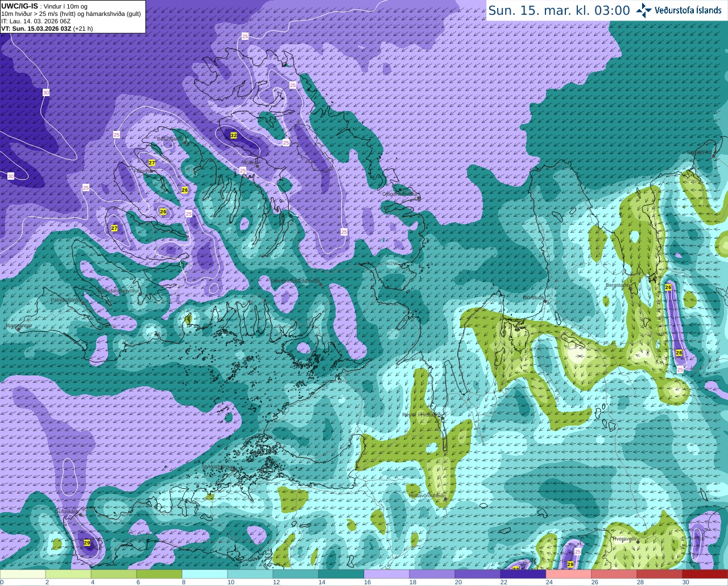Pick the pale cyan 8–10 legend swatch
Image resolution: width=728 pixels, height=586 pixels.
click(205, 574)
